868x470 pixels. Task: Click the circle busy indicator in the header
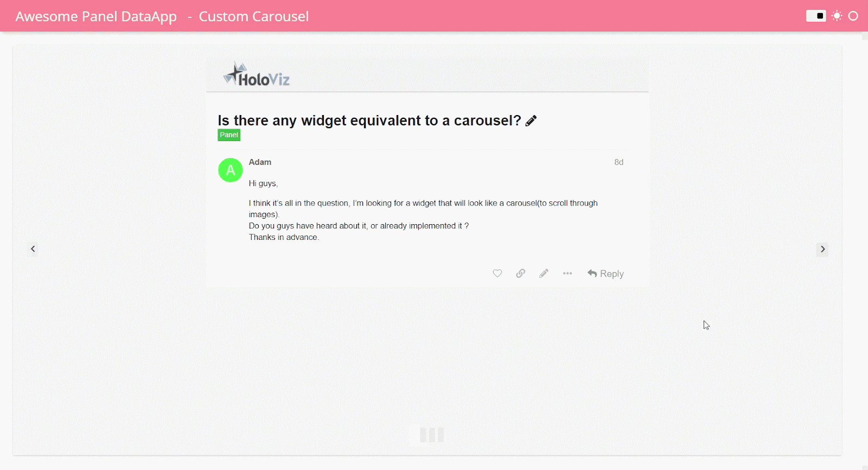[x=853, y=16]
